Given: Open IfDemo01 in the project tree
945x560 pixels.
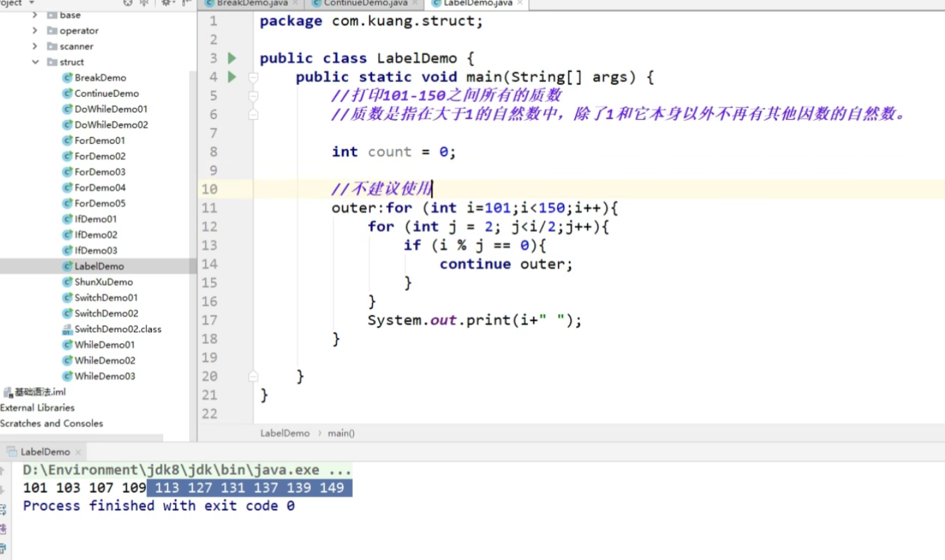Looking at the screenshot, I should tap(96, 219).
